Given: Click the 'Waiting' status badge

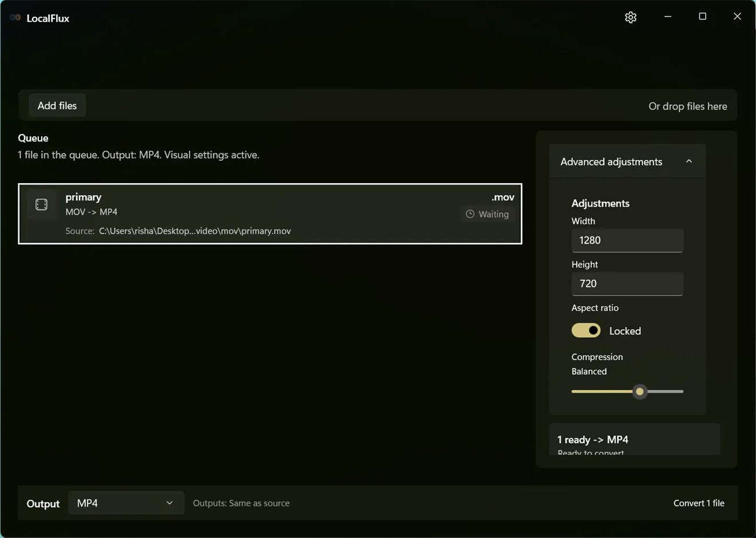Looking at the screenshot, I should pos(487,214).
